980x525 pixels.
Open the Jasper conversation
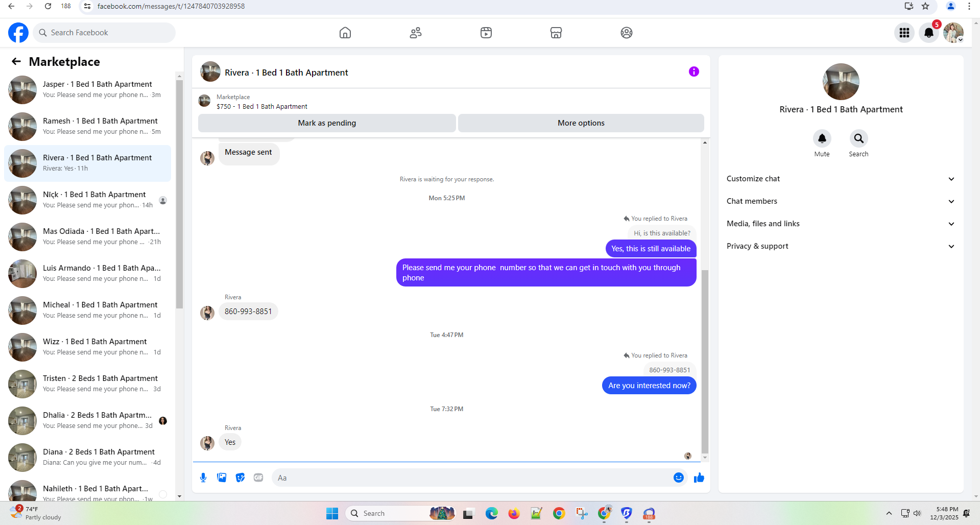point(88,90)
